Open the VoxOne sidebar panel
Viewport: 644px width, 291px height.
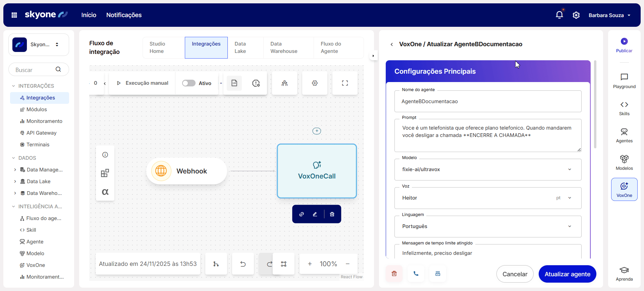624,190
